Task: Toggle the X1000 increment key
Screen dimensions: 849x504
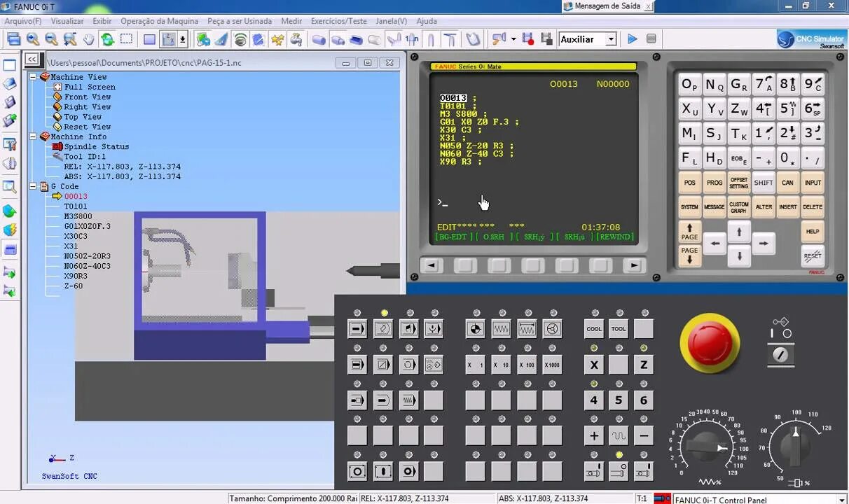Action: [552, 365]
